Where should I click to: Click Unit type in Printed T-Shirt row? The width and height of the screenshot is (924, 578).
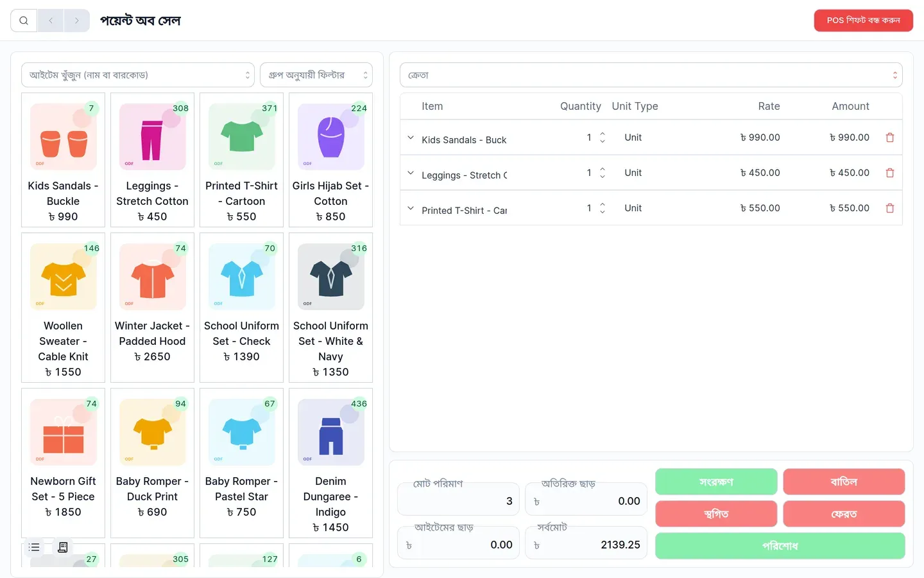tap(633, 208)
